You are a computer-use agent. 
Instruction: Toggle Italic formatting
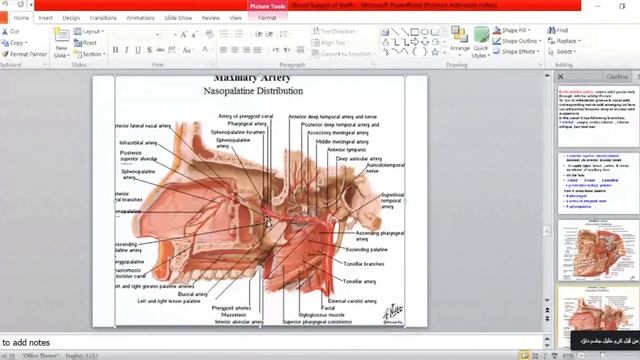(x=127, y=50)
